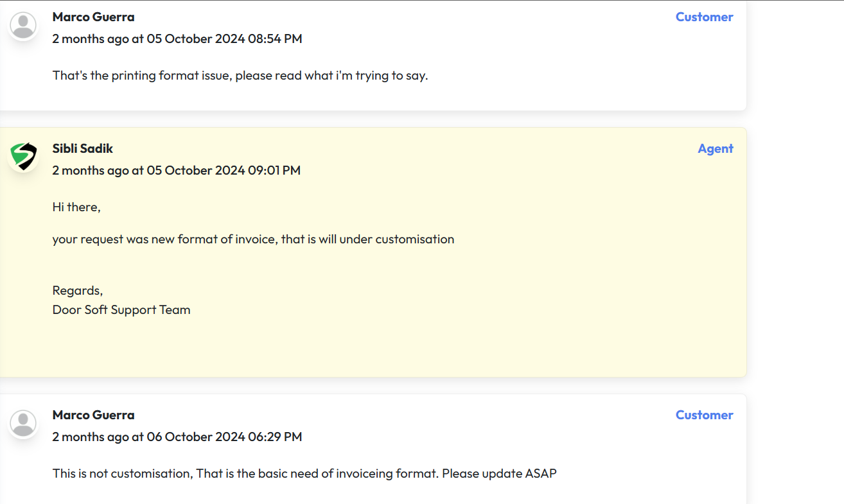Image resolution: width=844 pixels, height=504 pixels.
Task: Click the 05 October 2024 08:54 PM timestamp
Action: coord(224,39)
